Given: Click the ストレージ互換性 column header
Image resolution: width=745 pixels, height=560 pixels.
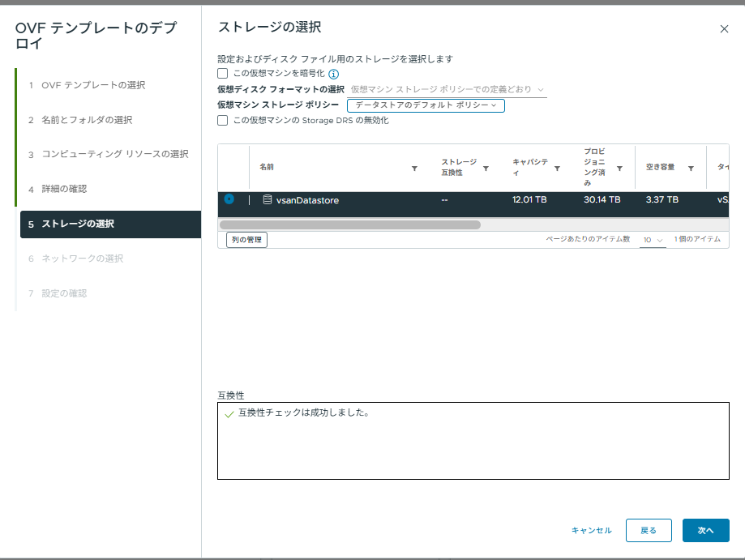Looking at the screenshot, I should tap(459, 167).
